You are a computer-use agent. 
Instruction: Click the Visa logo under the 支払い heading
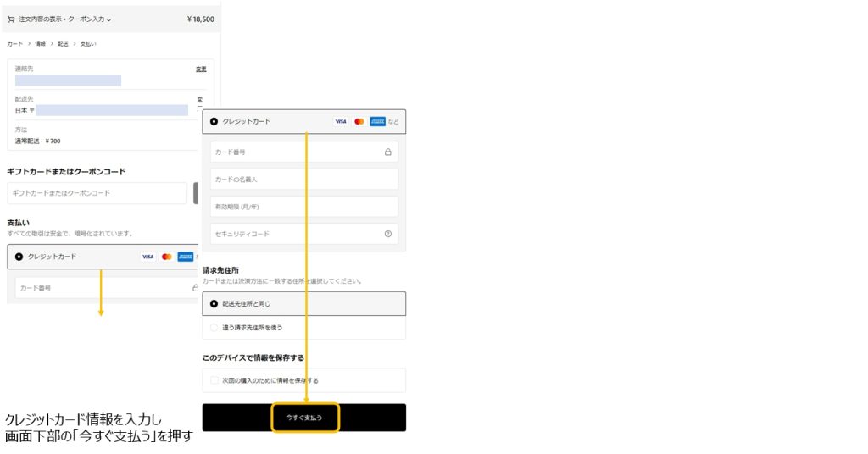click(147, 257)
